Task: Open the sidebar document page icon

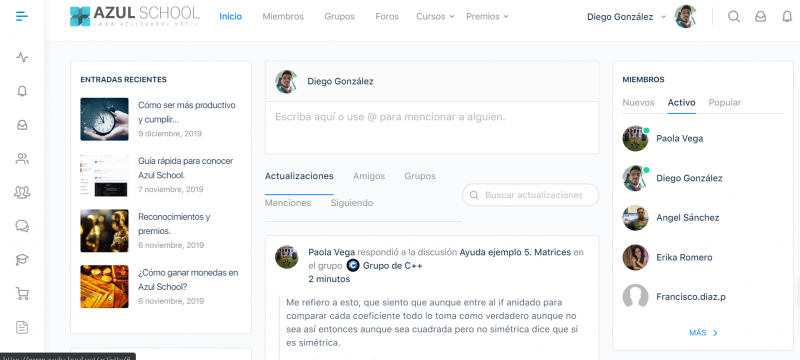Action: (22, 327)
